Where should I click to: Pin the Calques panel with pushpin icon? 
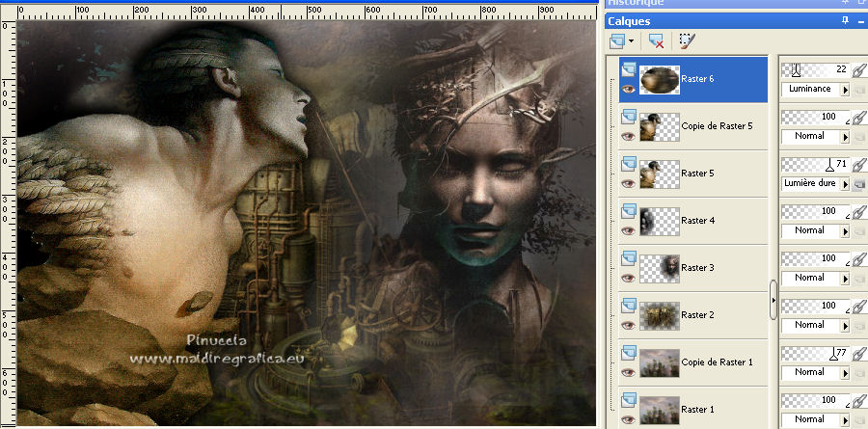click(845, 21)
